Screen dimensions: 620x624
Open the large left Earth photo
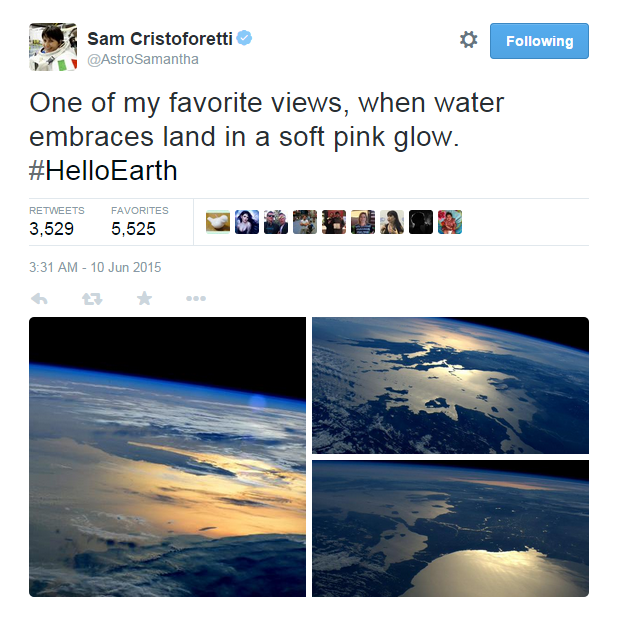(x=167, y=457)
